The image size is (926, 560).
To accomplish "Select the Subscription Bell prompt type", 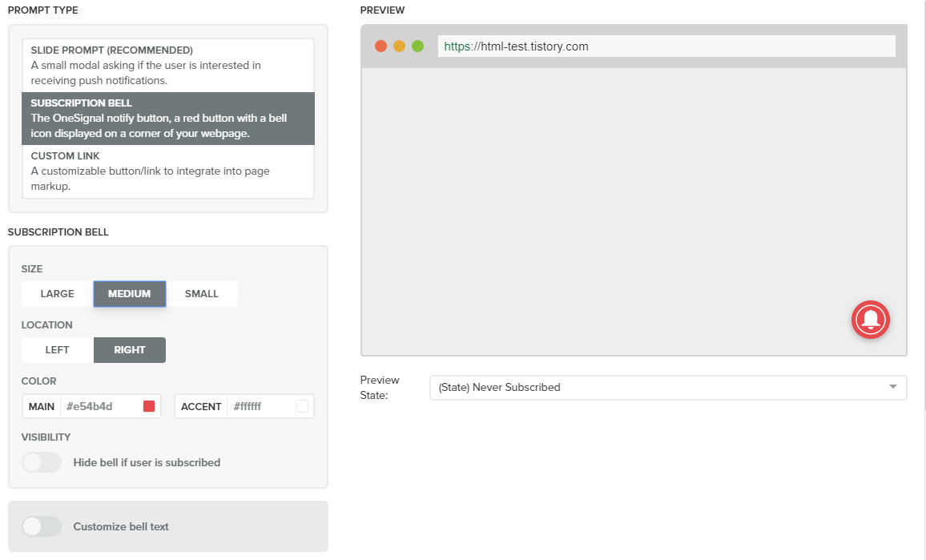I will 167,119.
